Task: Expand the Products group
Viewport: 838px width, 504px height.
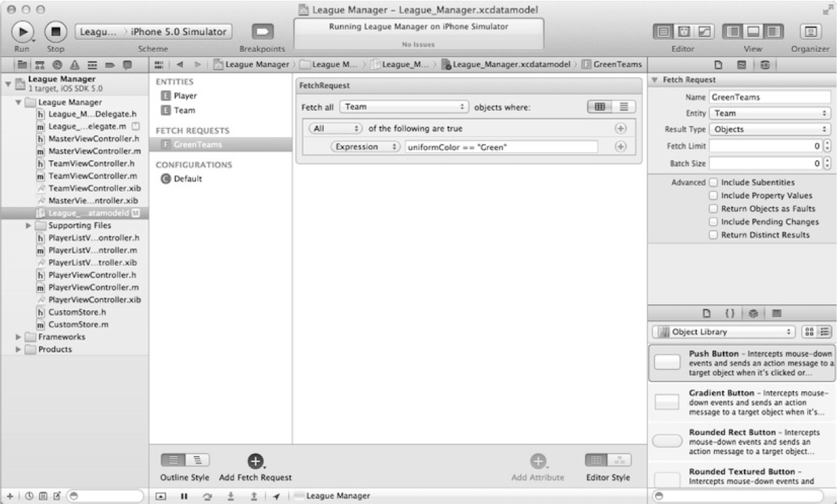Action: (19, 349)
